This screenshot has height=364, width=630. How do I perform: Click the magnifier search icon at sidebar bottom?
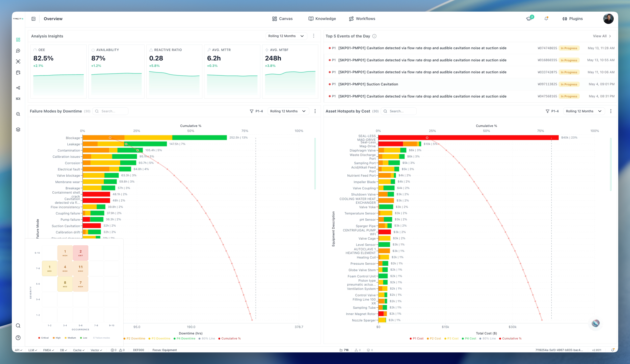click(18, 326)
